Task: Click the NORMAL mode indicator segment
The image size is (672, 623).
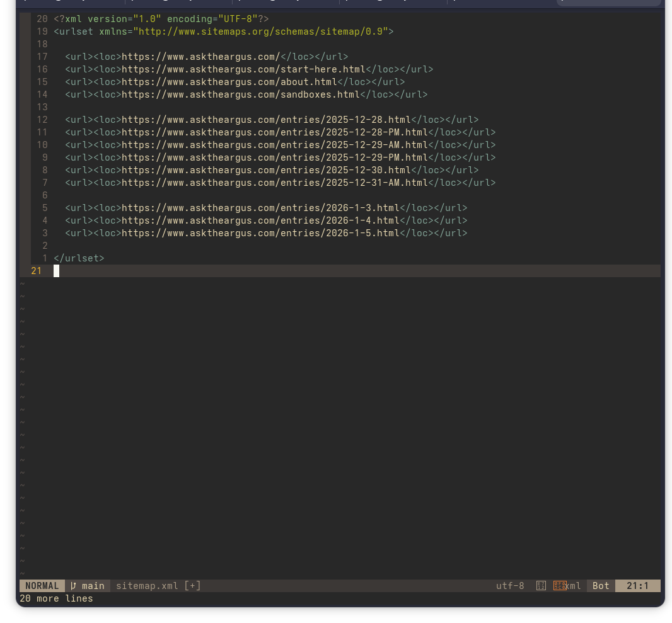Action: [x=42, y=586]
